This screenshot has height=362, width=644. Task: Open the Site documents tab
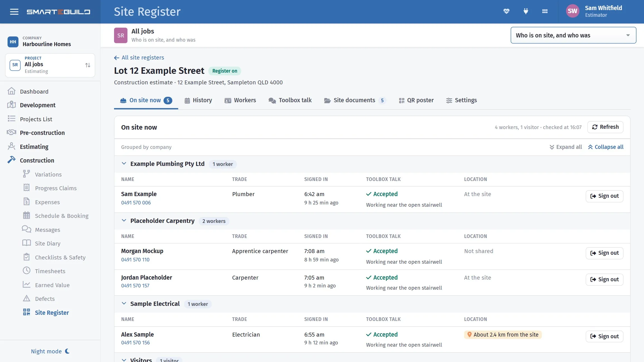click(355, 100)
